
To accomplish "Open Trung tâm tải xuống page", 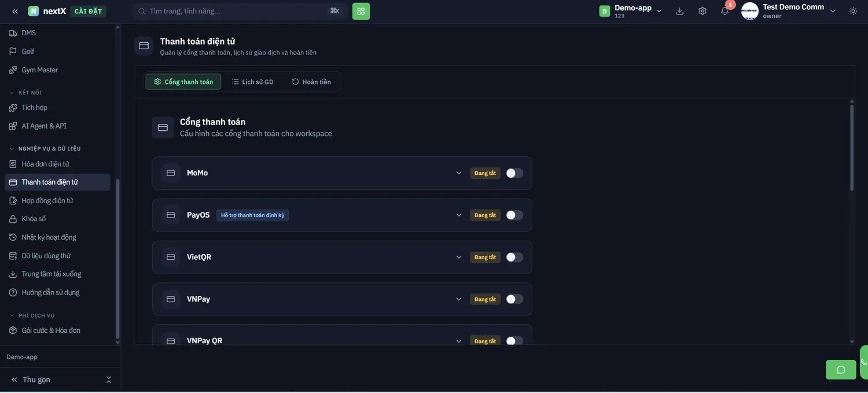I will (57, 274).
